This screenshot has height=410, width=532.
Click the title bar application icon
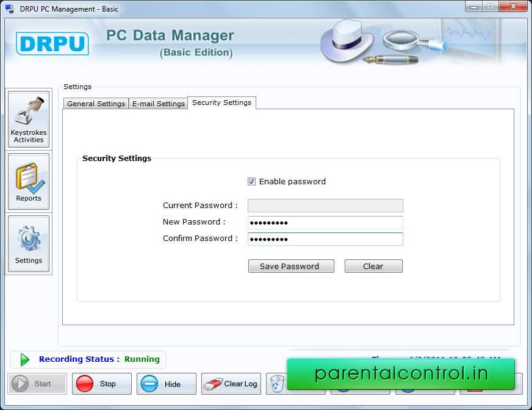click(10, 9)
